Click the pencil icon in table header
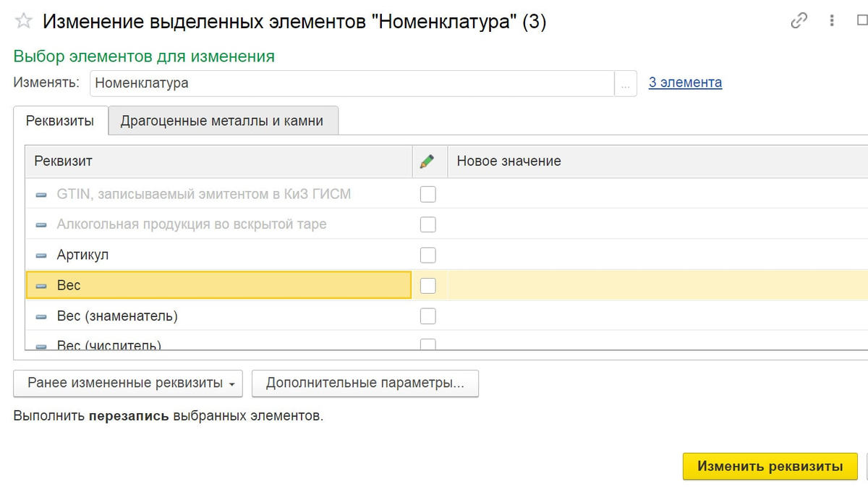 tap(428, 161)
